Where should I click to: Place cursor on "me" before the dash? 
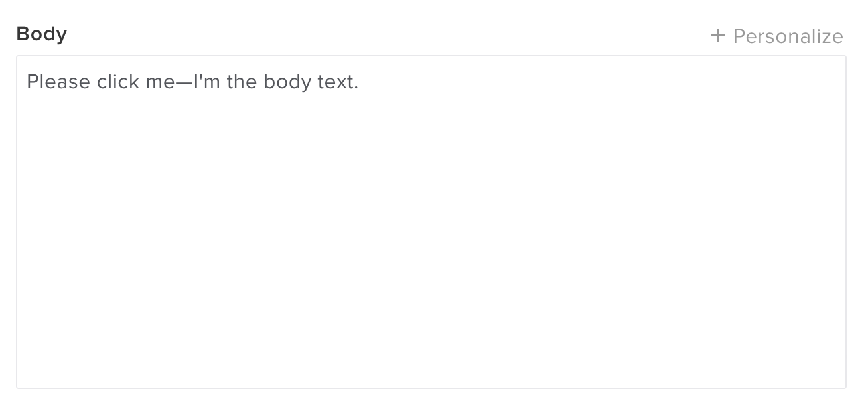pos(159,82)
